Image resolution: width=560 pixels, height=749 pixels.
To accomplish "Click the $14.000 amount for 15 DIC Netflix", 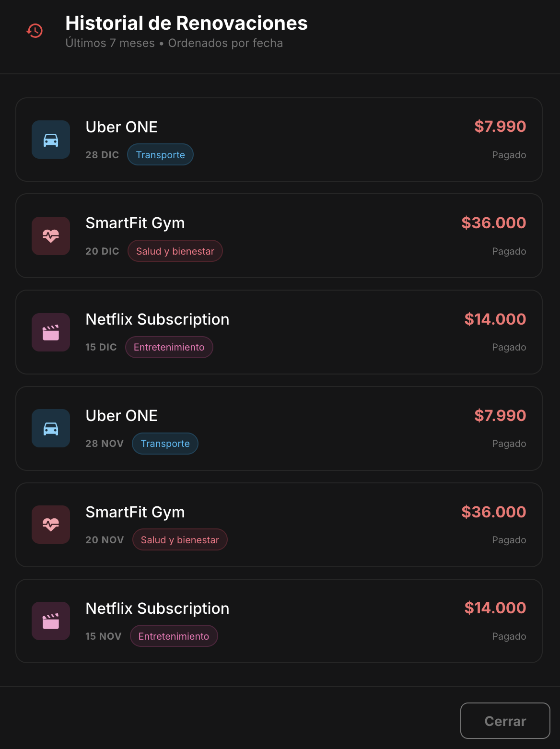I will [x=495, y=319].
